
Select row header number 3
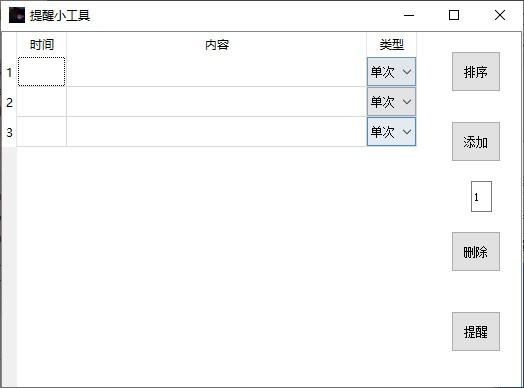coord(9,131)
